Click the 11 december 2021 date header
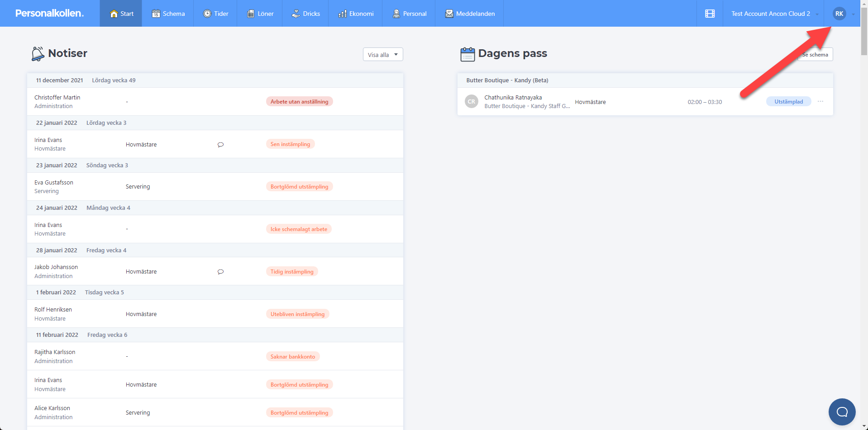 click(59, 80)
